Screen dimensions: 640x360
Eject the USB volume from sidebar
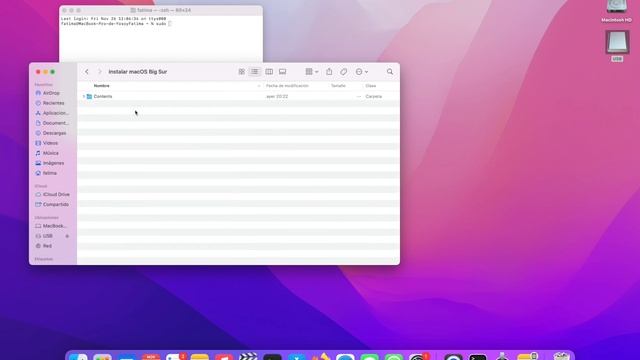tap(67, 236)
